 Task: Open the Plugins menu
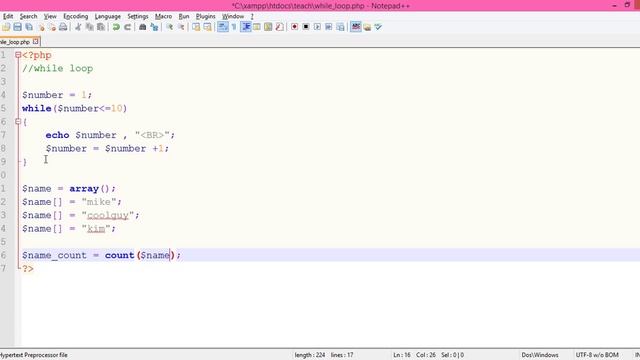(205, 16)
